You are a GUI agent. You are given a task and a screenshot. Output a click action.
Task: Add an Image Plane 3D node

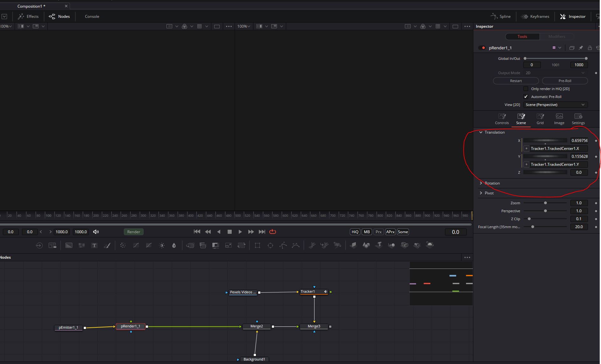353,245
